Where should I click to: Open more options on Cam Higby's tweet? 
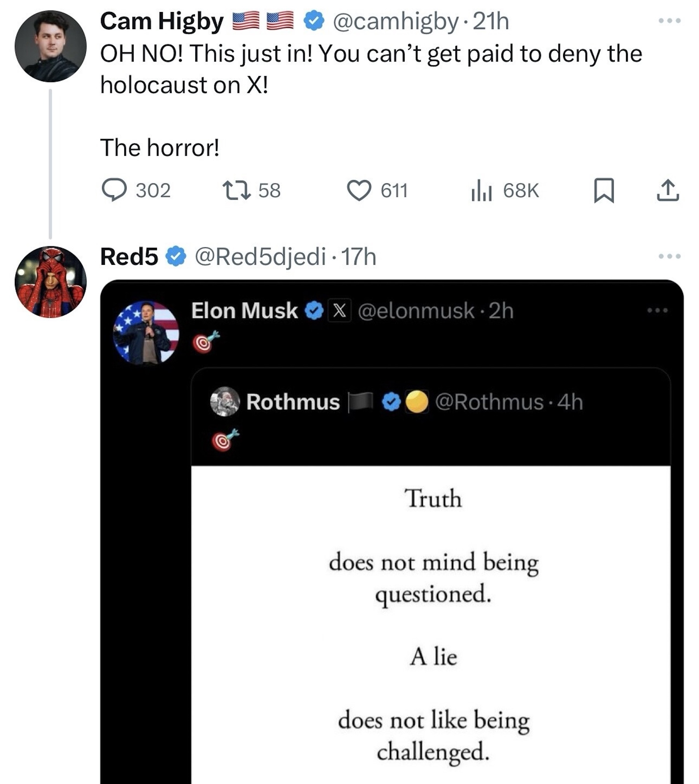coord(670,21)
